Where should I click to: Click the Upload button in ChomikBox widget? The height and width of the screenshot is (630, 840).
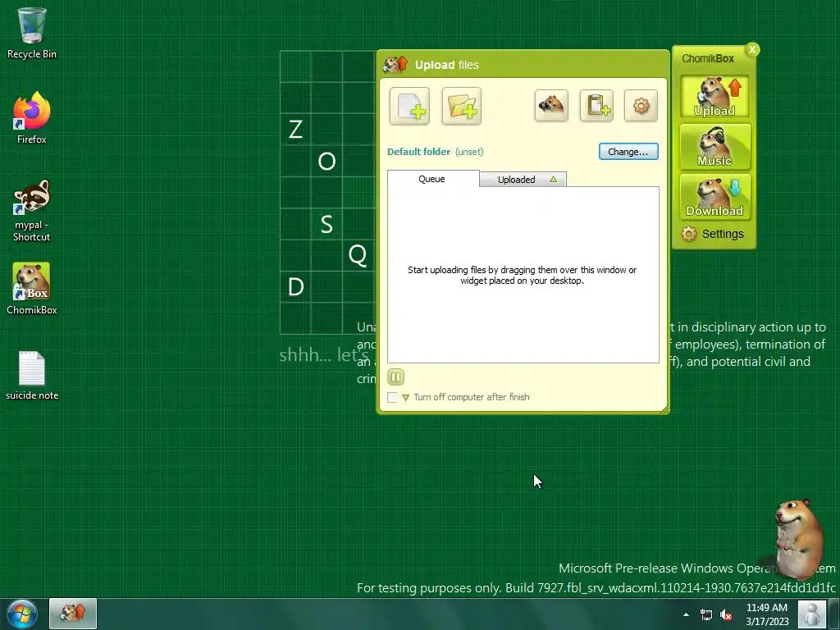[714, 97]
